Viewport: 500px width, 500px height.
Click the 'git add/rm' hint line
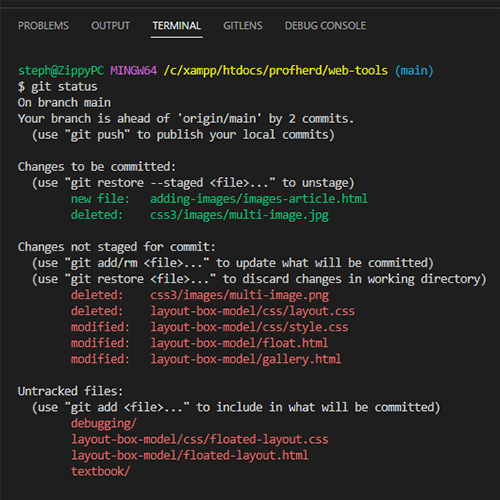point(233,263)
